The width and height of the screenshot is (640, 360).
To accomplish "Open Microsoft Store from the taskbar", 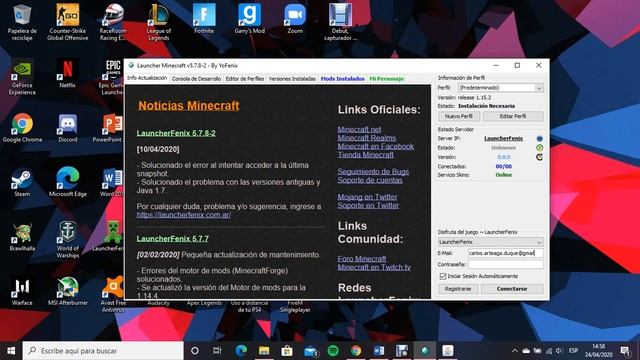I will point(287,351).
